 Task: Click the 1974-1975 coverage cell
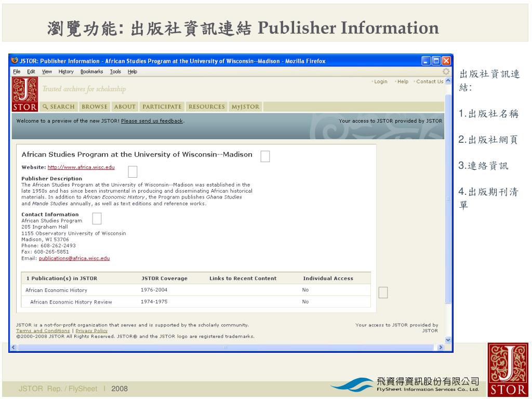(154, 302)
